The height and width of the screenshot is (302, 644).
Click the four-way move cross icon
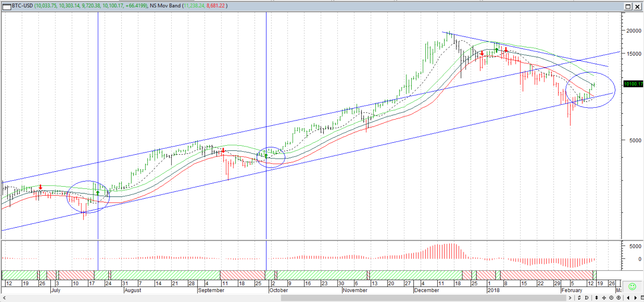click(604, 298)
